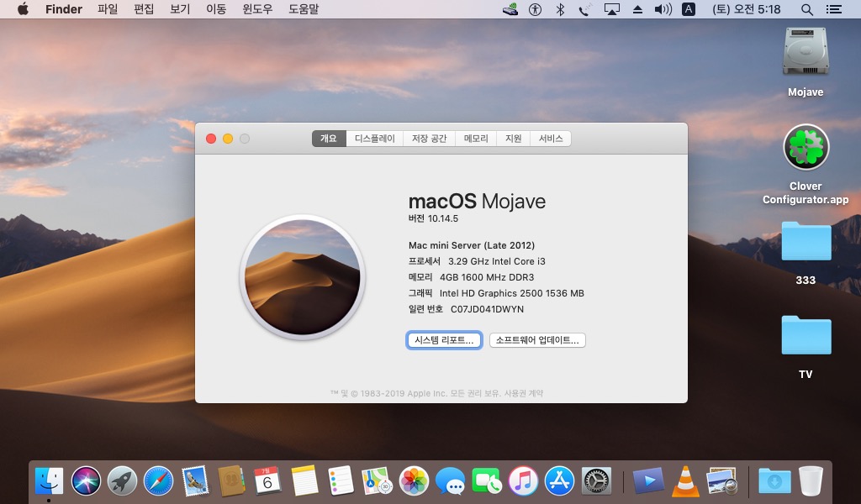861x504 pixels.
Task: Open System Preferences gear in Dock
Action: click(596, 481)
